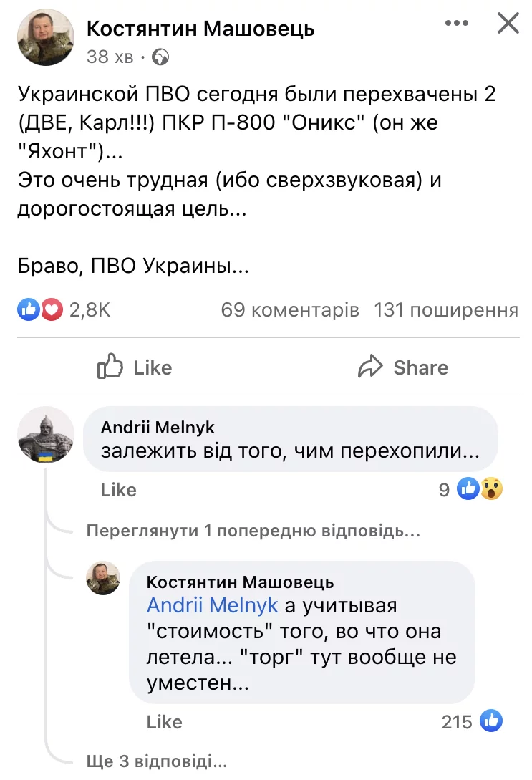Open the Andrii Melnyk commenter name
The image size is (532, 780).
click(x=158, y=428)
